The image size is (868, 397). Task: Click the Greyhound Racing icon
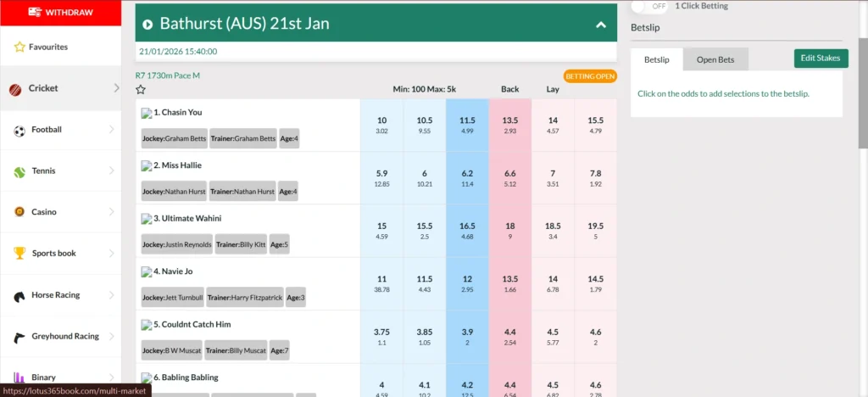pyautogui.click(x=19, y=337)
